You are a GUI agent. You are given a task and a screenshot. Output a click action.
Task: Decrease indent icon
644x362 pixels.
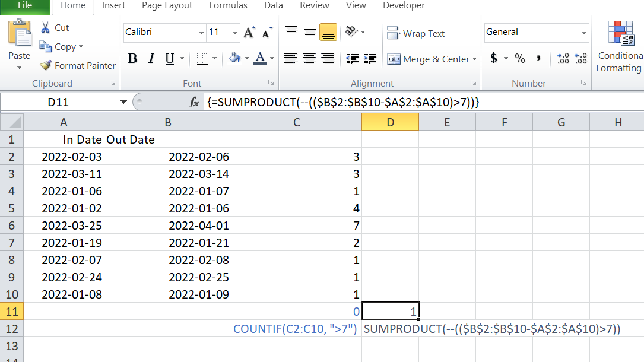[352, 59]
